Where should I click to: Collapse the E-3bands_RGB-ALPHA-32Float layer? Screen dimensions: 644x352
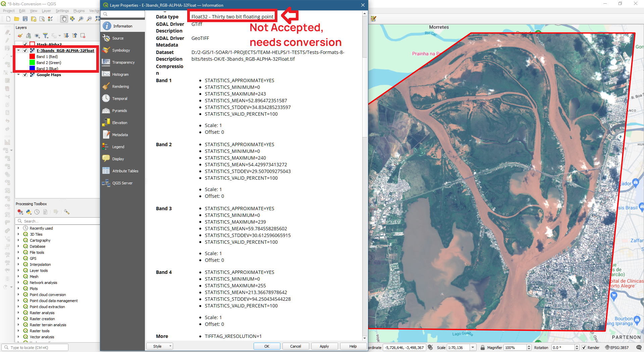coord(19,50)
